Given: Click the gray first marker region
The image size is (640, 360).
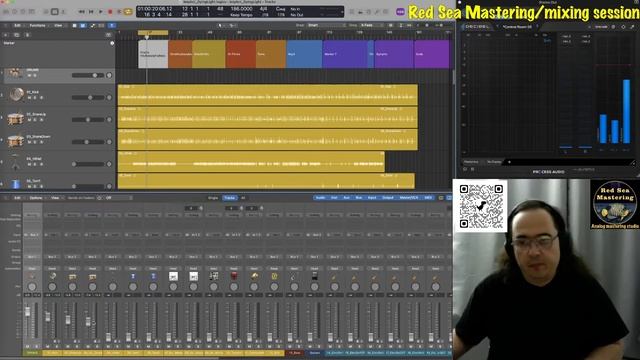Looking at the screenshot, I should tap(153, 54).
